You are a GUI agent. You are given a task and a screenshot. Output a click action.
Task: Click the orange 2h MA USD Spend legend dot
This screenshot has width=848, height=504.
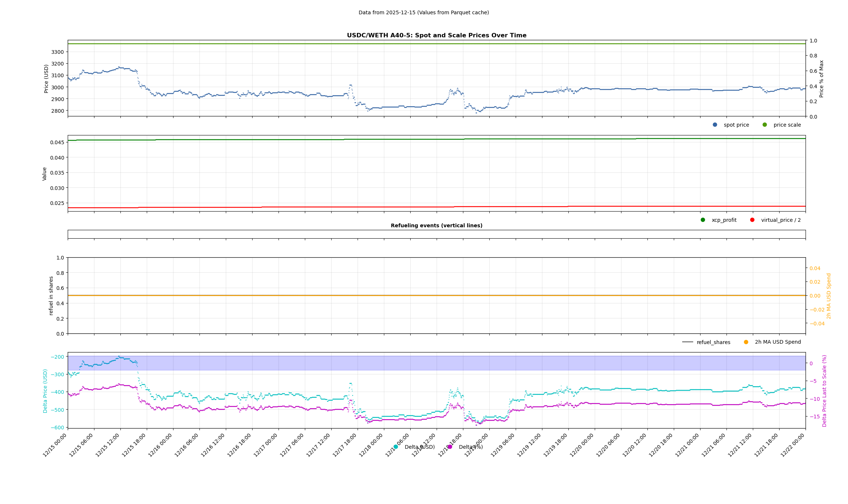[x=746, y=342]
